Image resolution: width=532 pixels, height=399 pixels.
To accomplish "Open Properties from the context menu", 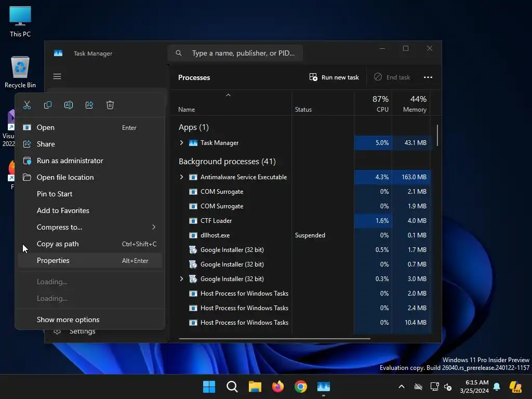I will [90, 261].
